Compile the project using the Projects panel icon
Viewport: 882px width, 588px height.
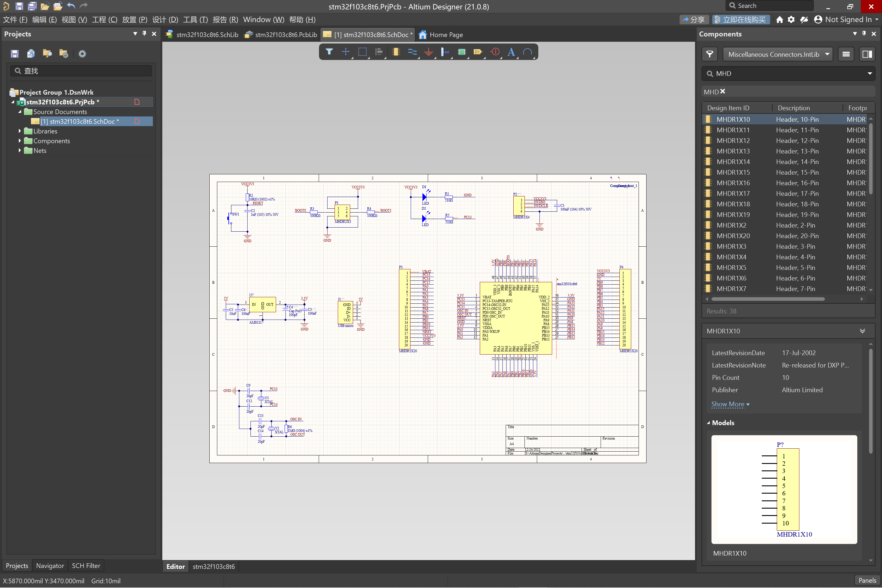31,54
